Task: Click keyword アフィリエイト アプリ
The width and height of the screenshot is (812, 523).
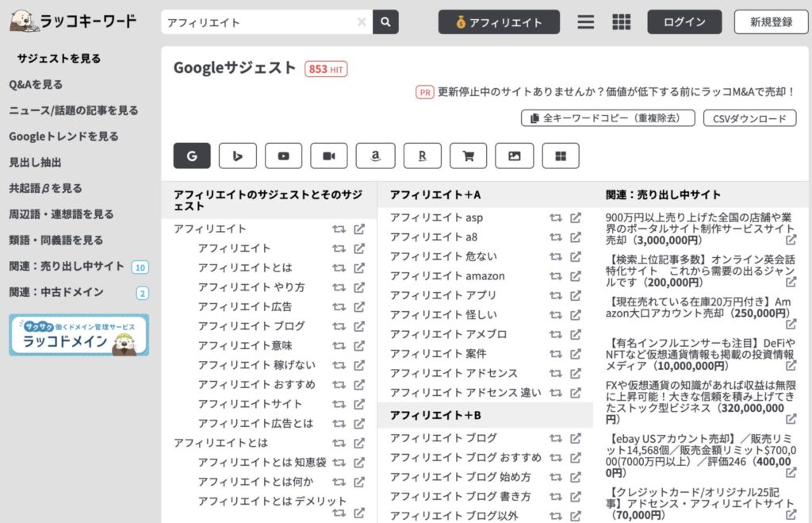Action: [443, 295]
